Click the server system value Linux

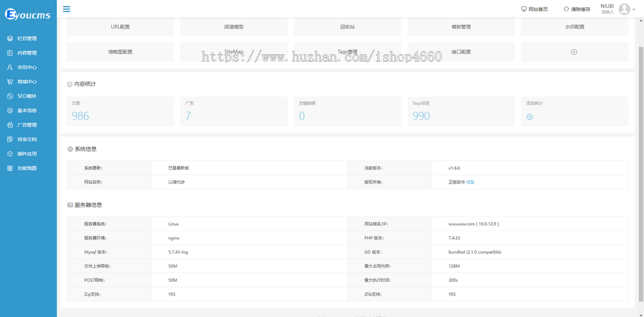coord(173,224)
